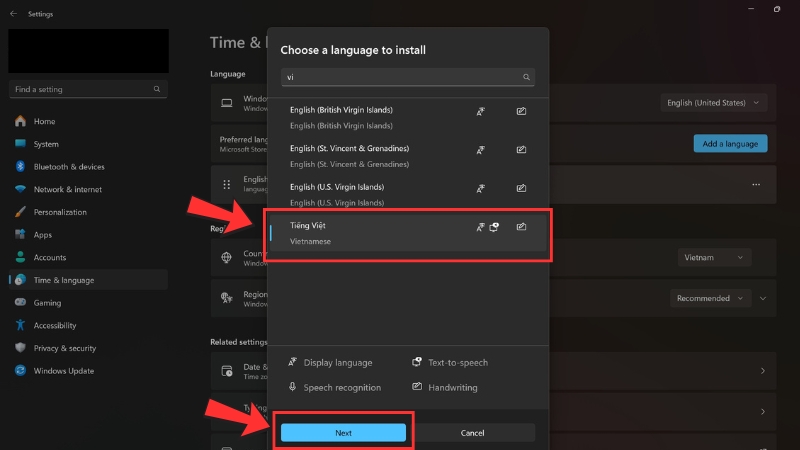Click Cancel in the language dialog
This screenshot has height=450, width=800.
pyautogui.click(x=472, y=433)
